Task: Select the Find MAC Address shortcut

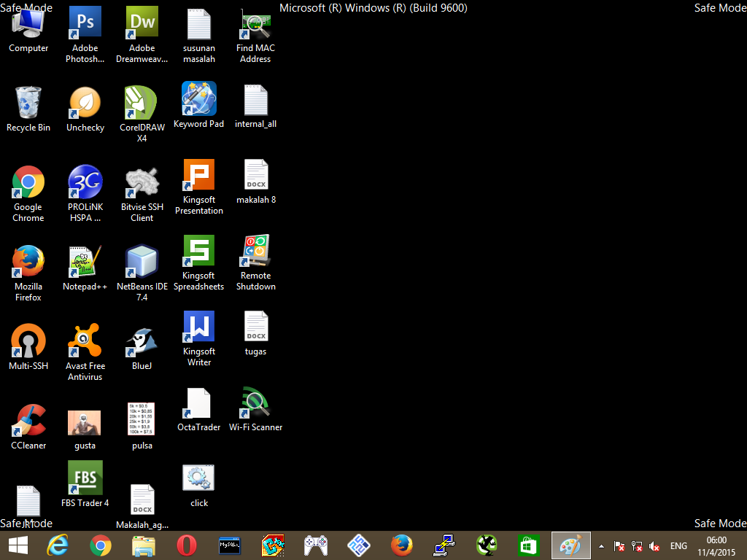Action: tap(256, 36)
